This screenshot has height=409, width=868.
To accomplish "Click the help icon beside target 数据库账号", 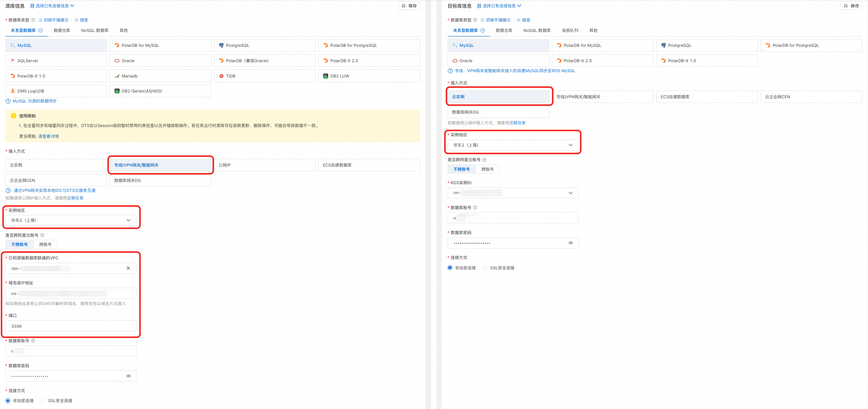I will 475,208.
